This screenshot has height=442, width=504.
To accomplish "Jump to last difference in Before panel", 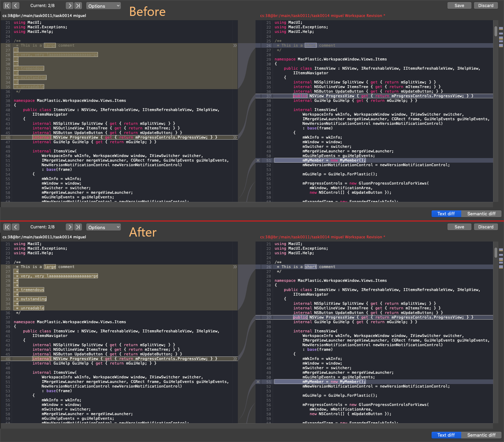I will 78,6.
